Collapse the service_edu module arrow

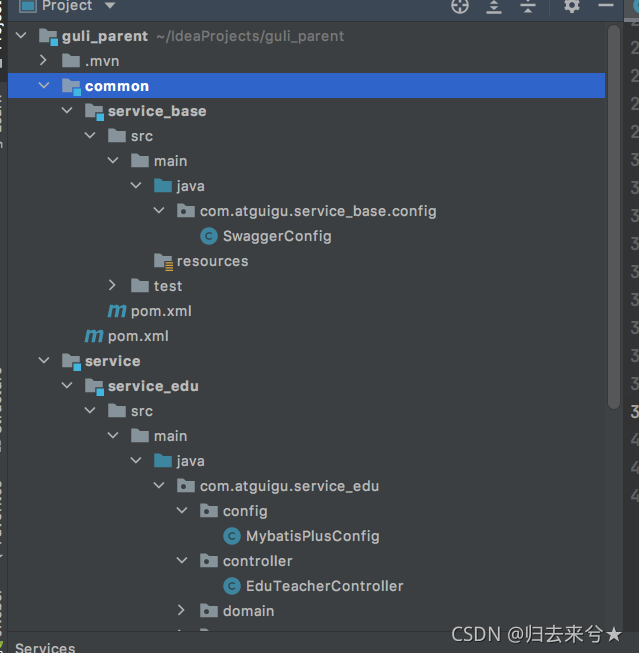pyautogui.click(x=67, y=386)
